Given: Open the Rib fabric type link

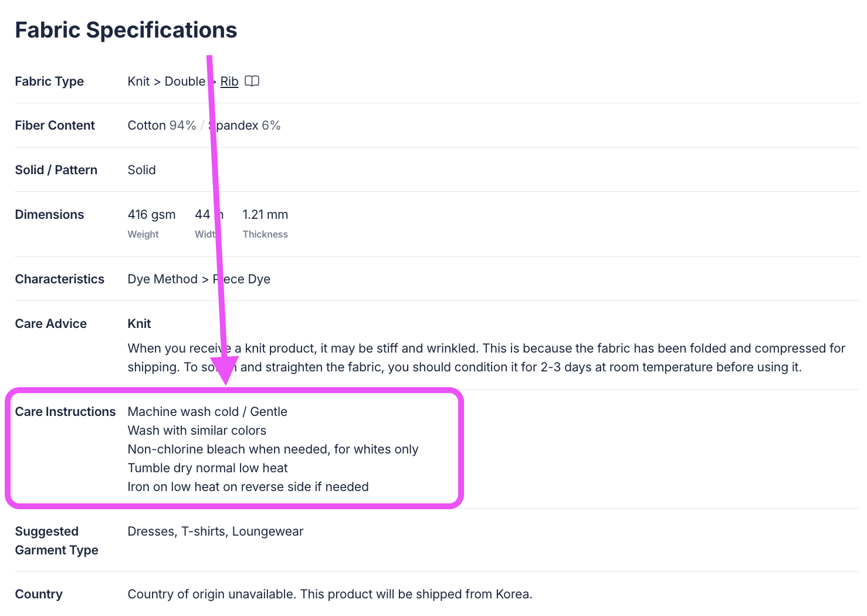Looking at the screenshot, I should [229, 82].
